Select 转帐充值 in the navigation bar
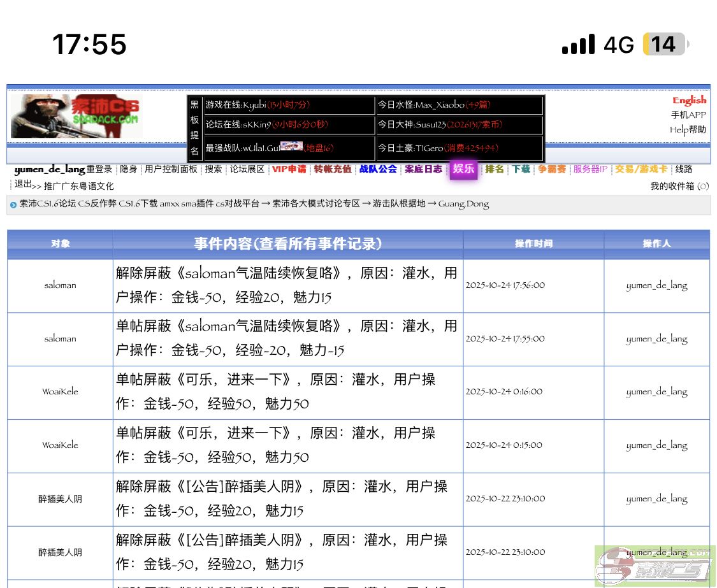 (x=332, y=169)
